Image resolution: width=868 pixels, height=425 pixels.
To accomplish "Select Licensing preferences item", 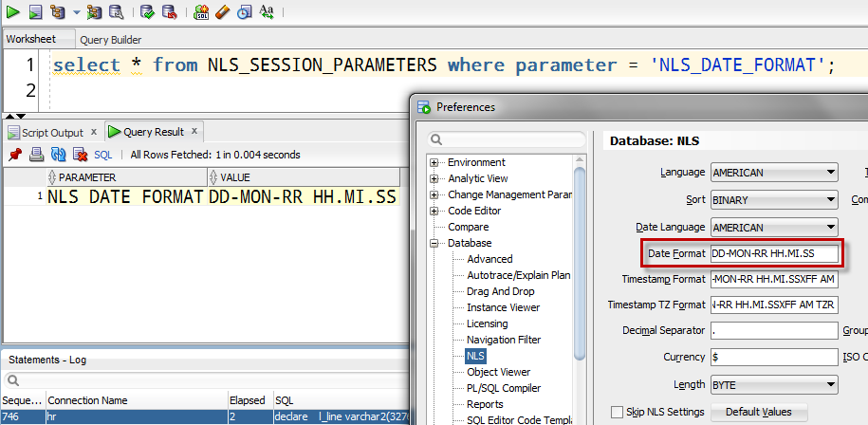I will (x=488, y=323).
